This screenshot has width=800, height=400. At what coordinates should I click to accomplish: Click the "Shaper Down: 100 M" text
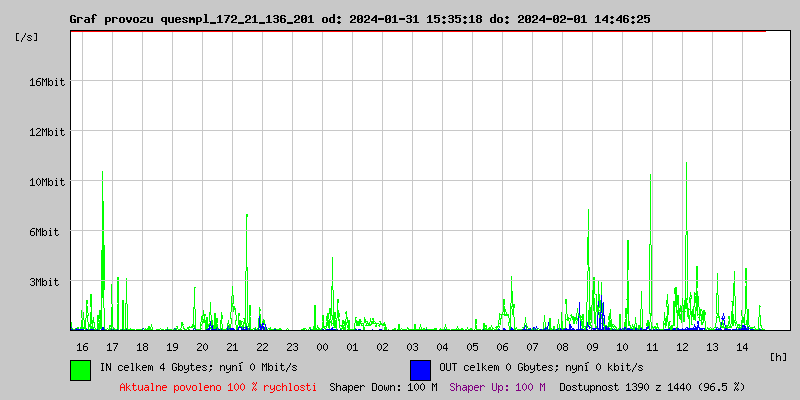pyautogui.click(x=383, y=387)
